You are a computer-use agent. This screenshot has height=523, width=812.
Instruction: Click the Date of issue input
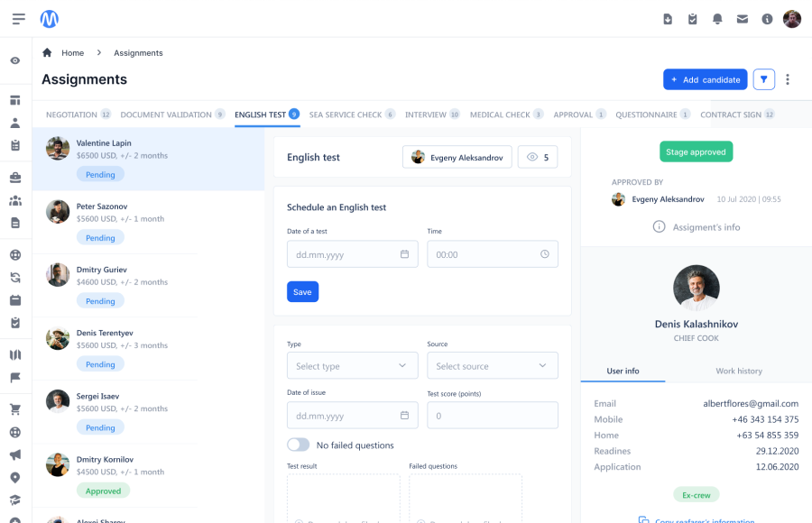353,416
